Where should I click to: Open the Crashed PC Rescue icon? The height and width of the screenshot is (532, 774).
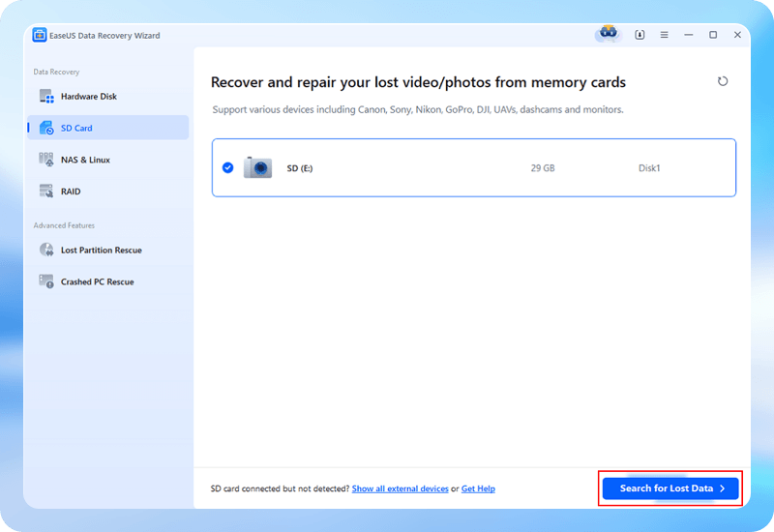click(x=46, y=281)
